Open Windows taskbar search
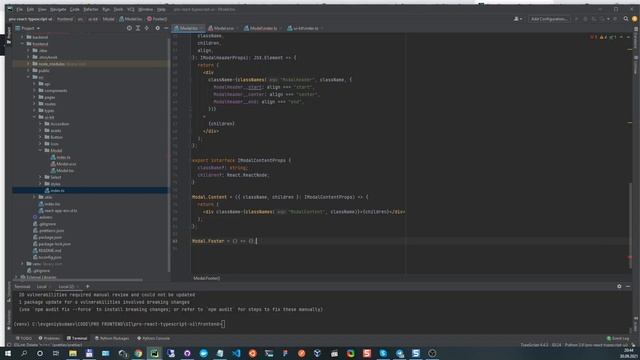Viewport: 640px width, 360px height. (x=24, y=353)
